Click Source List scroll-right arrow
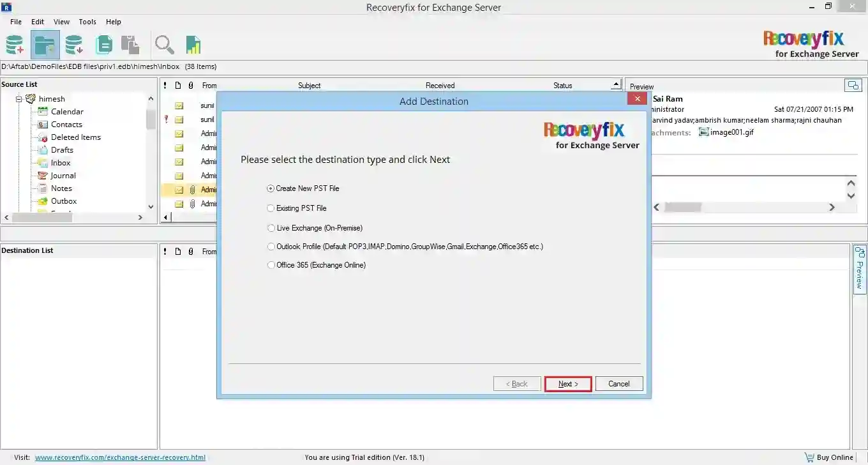Viewport: 868px width, 465px height. pos(140,218)
